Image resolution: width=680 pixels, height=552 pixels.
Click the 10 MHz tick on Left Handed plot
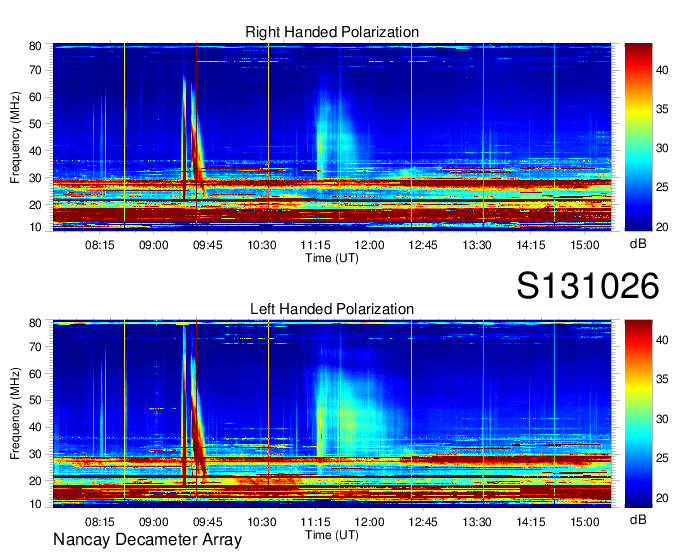[x=35, y=504]
